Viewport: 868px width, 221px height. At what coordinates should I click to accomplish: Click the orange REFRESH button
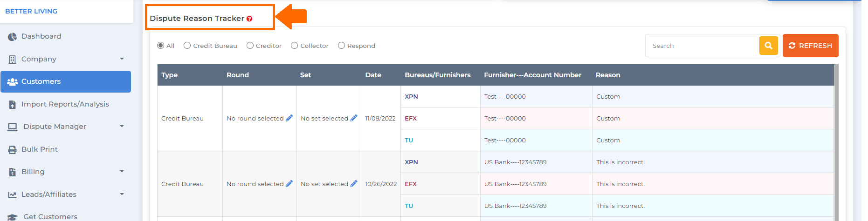(x=811, y=46)
